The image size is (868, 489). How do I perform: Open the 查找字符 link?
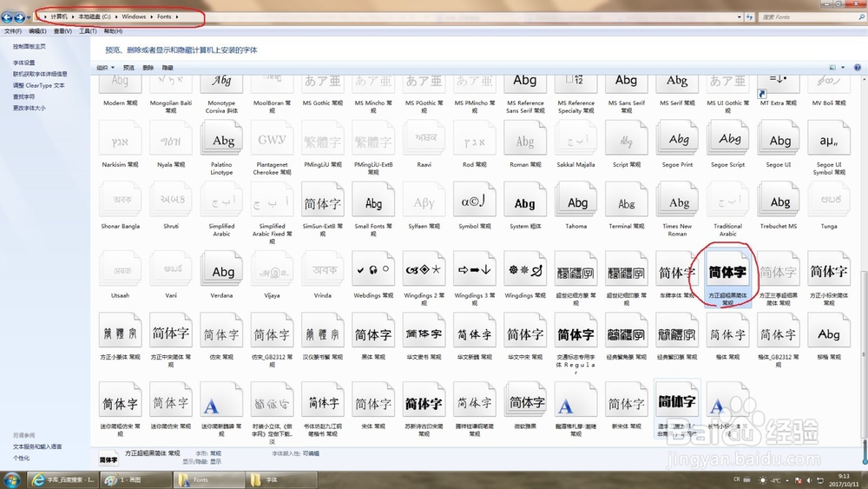23,96
